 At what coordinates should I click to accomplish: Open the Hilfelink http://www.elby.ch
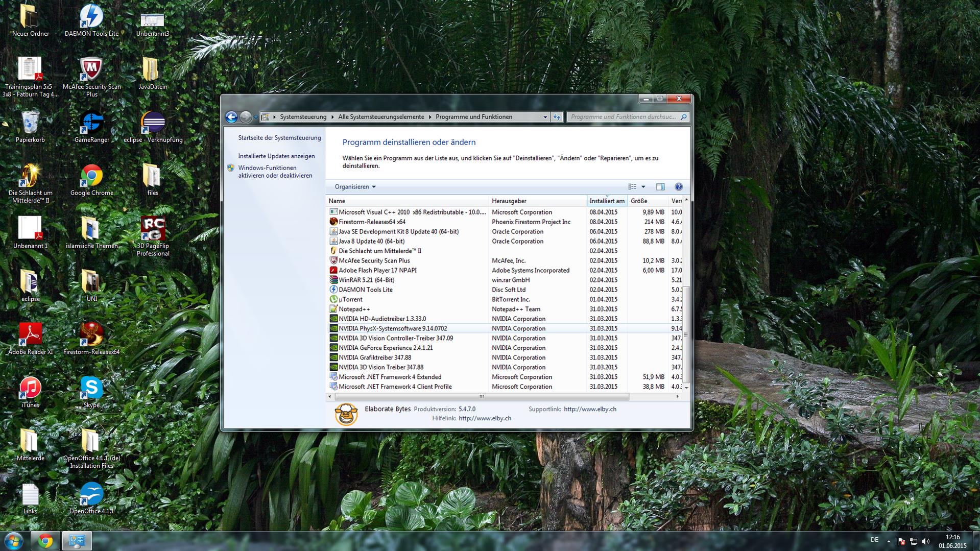click(x=485, y=418)
